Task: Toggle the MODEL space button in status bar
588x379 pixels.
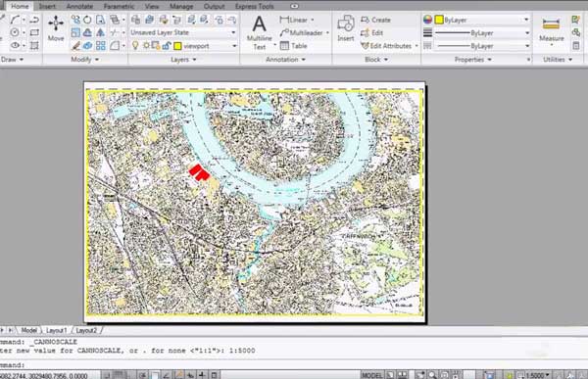Action: [372, 375]
